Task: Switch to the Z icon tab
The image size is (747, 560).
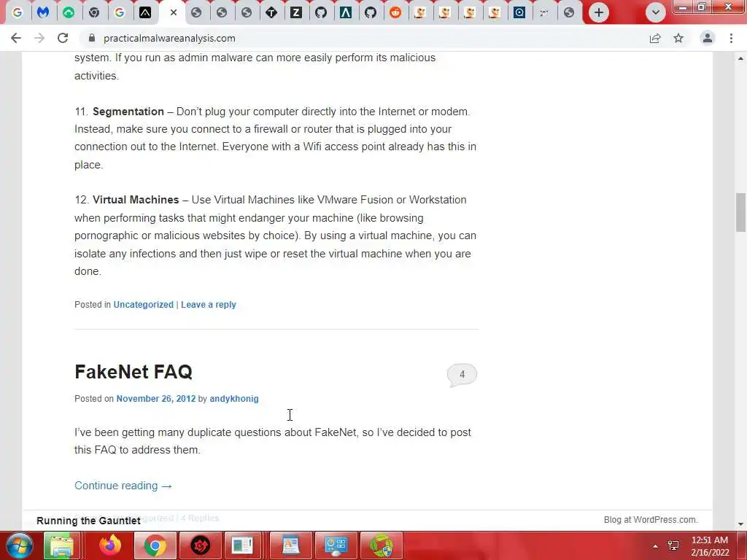Action: click(296, 12)
